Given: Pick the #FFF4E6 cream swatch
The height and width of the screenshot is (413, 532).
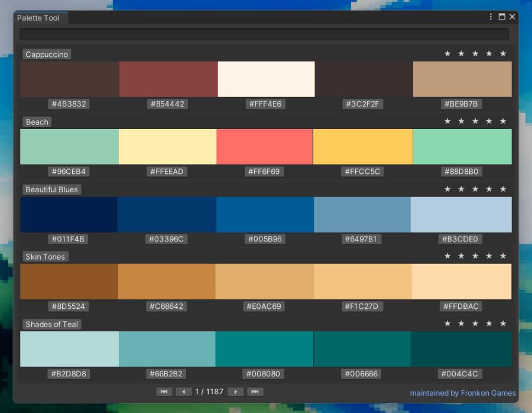Looking at the screenshot, I should (267, 79).
